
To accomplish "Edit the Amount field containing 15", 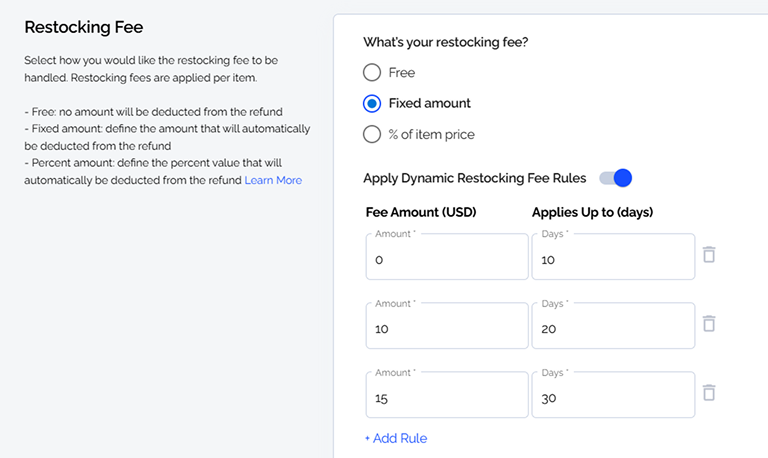I will (x=447, y=395).
